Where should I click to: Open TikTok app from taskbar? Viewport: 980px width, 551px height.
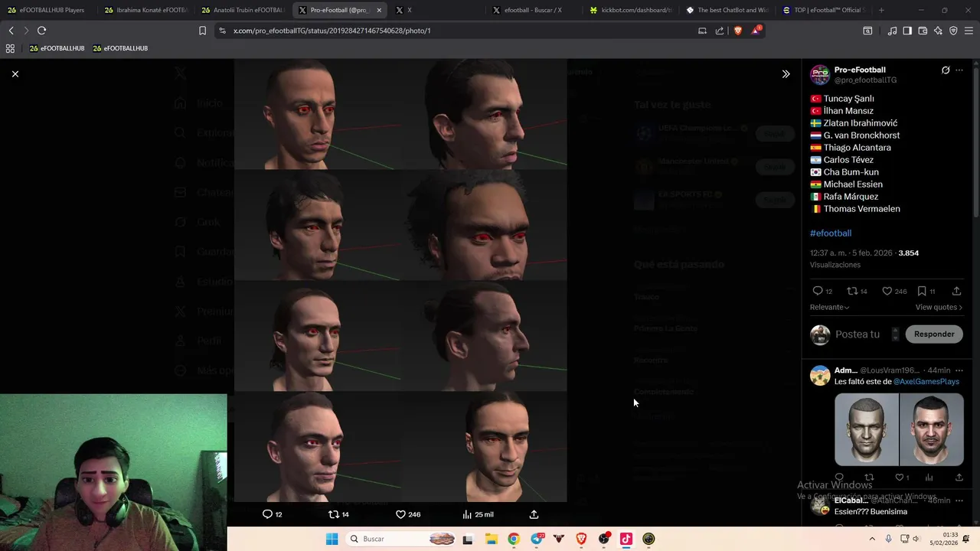pyautogui.click(x=626, y=539)
